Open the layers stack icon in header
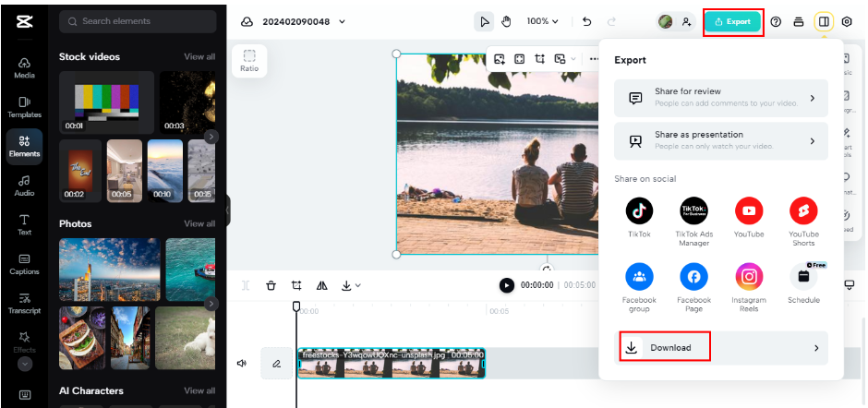868x408 pixels. (798, 21)
